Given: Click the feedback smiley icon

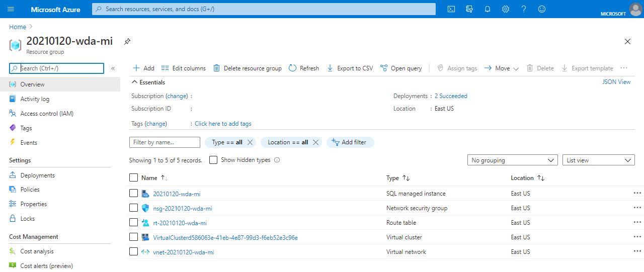Looking at the screenshot, I should coord(542,9).
